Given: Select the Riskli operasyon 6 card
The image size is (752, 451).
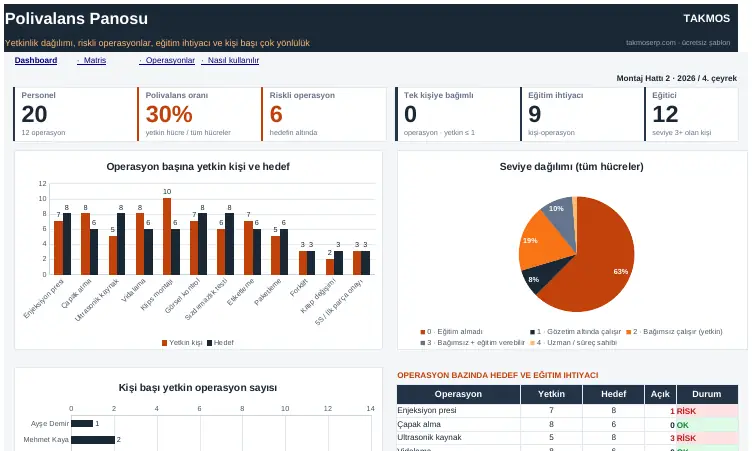Looking at the screenshot, I should tap(324, 114).
